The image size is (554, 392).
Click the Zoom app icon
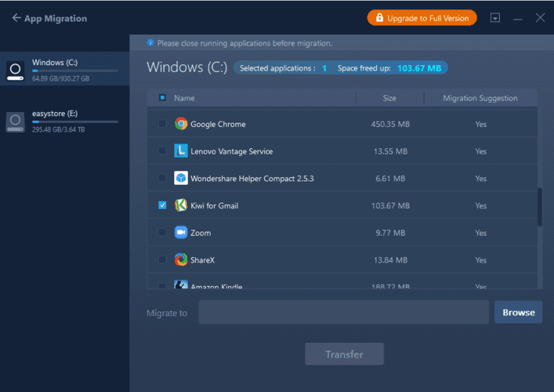pyautogui.click(x=181, y=233)
